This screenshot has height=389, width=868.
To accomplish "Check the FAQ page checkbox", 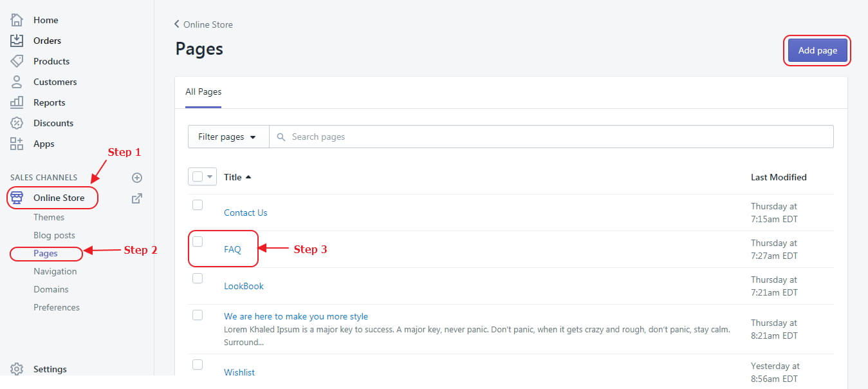I will tap(198, 242).
